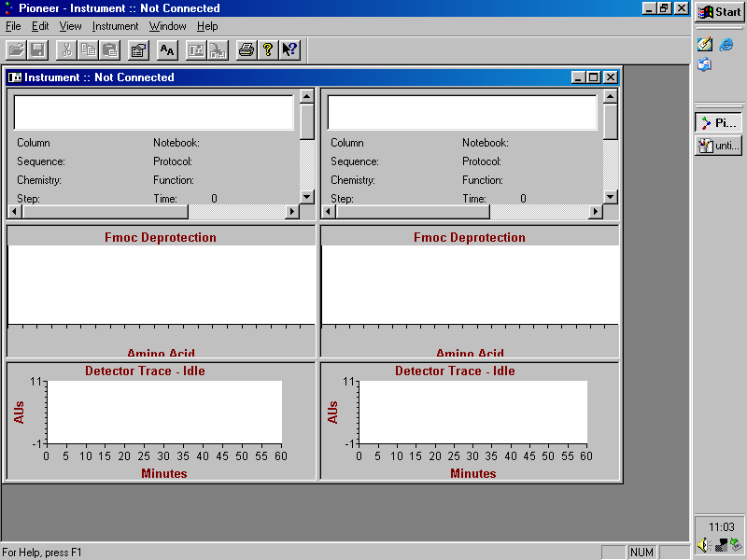Click the instrument window toolbar icon
Image resolution: width=747 pixels, height=560 pixels.
tap(195, 49)
